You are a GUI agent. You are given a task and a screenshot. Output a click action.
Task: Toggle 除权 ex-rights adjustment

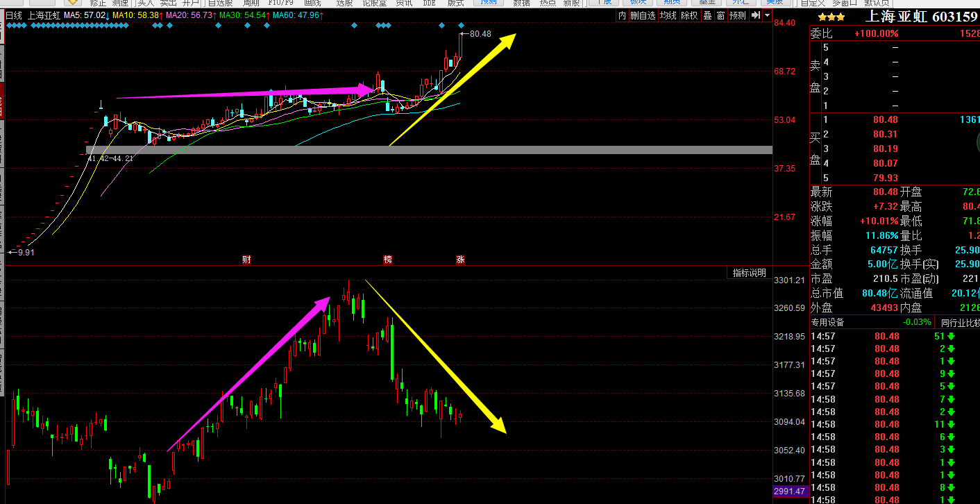click(689, 15)
